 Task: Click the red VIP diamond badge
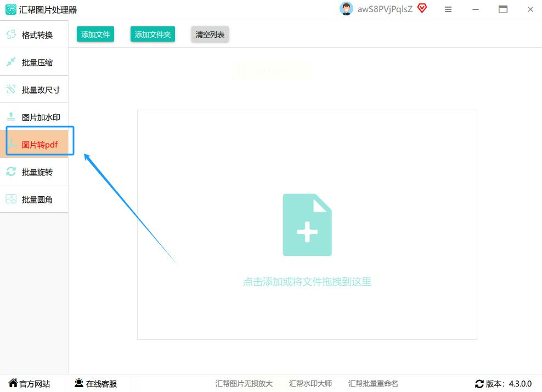pos(422,8)
